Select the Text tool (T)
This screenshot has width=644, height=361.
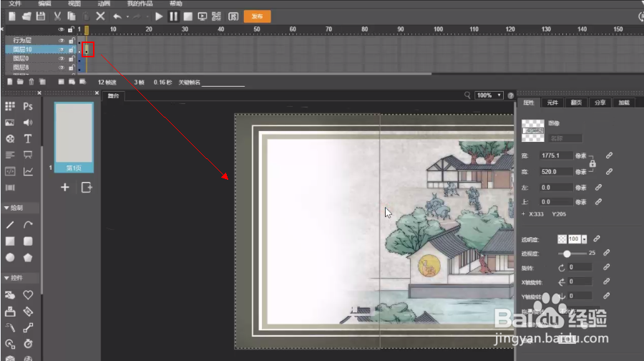point(28,138)
